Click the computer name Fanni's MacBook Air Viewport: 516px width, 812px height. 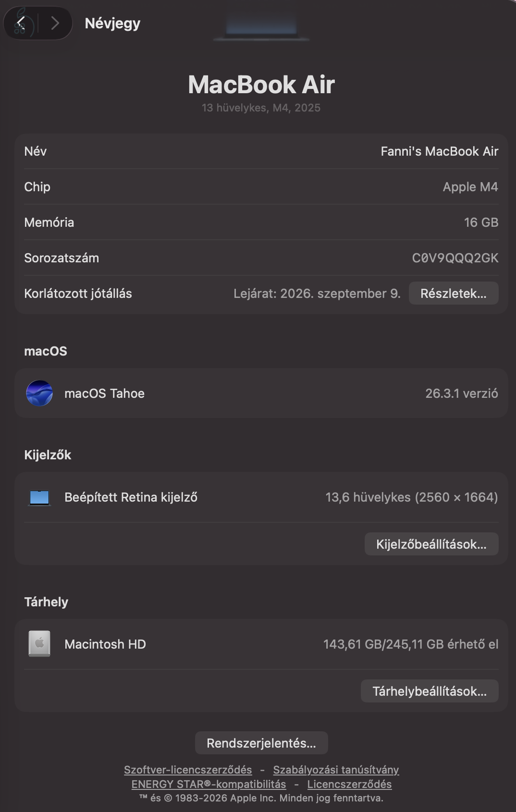pos(439,151)
